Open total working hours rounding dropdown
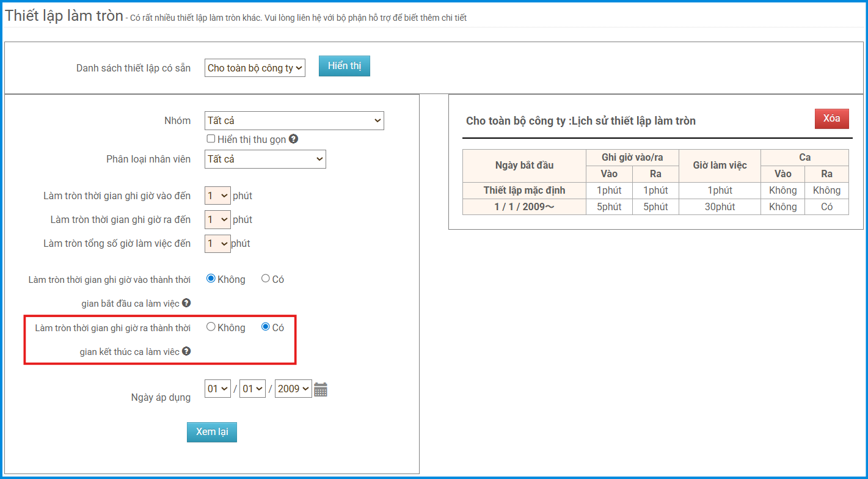The width and height of the screenshot is (868, 479). pyautogui.click(x=217, y=243)
